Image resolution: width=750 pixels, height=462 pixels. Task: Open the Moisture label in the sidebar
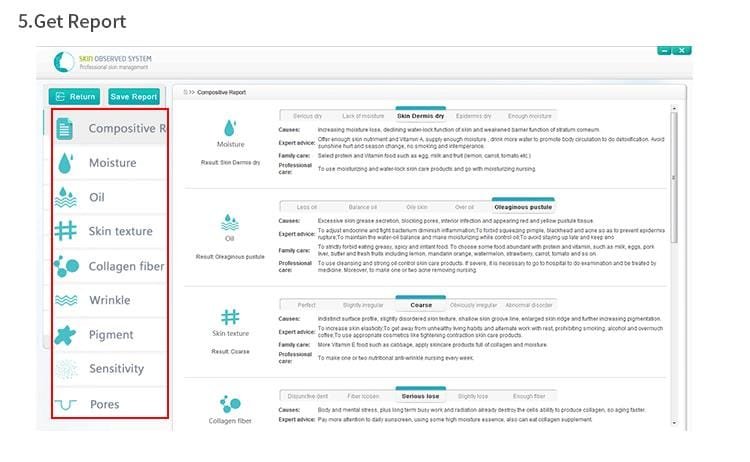[113, 163]
